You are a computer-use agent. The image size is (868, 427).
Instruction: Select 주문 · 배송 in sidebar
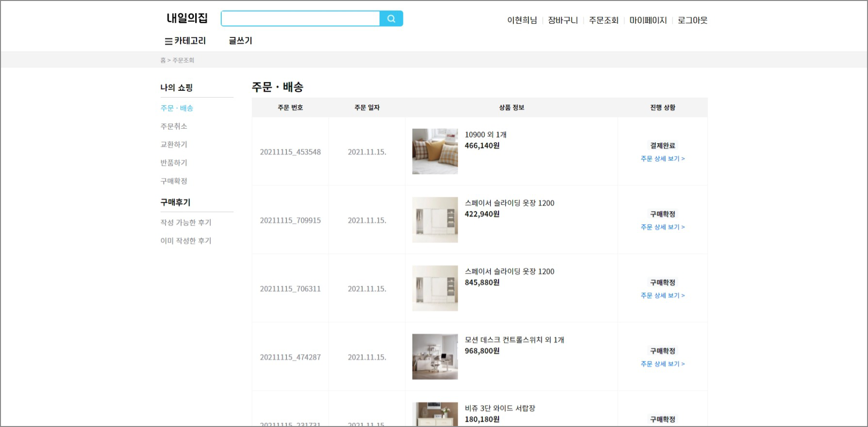click(x=177, y=108)
